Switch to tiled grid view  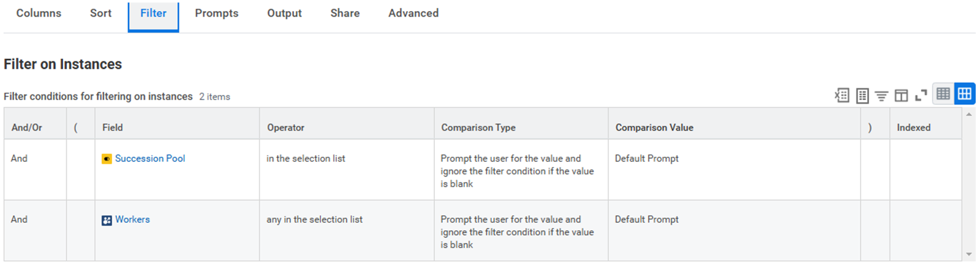(965, 94)
